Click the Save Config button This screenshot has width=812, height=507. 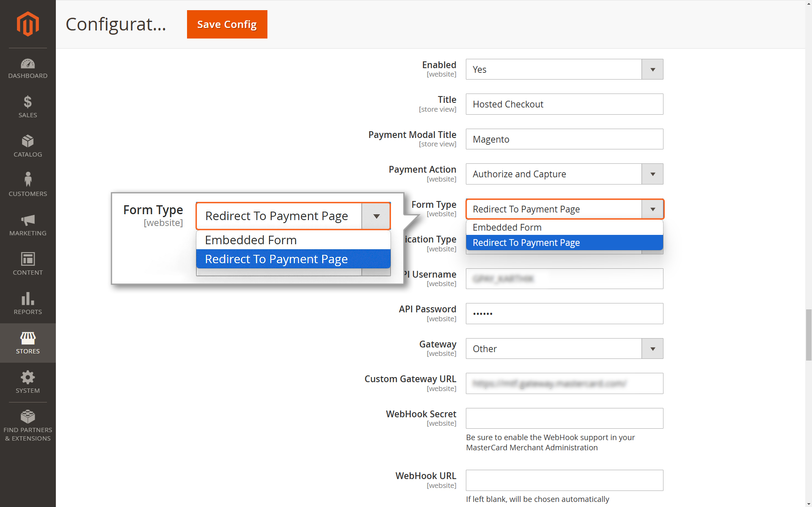click(x=227, y=25)
